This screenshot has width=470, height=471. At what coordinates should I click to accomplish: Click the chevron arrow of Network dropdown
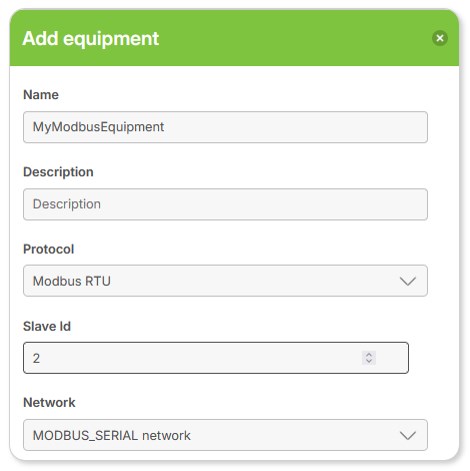point(408,435)
